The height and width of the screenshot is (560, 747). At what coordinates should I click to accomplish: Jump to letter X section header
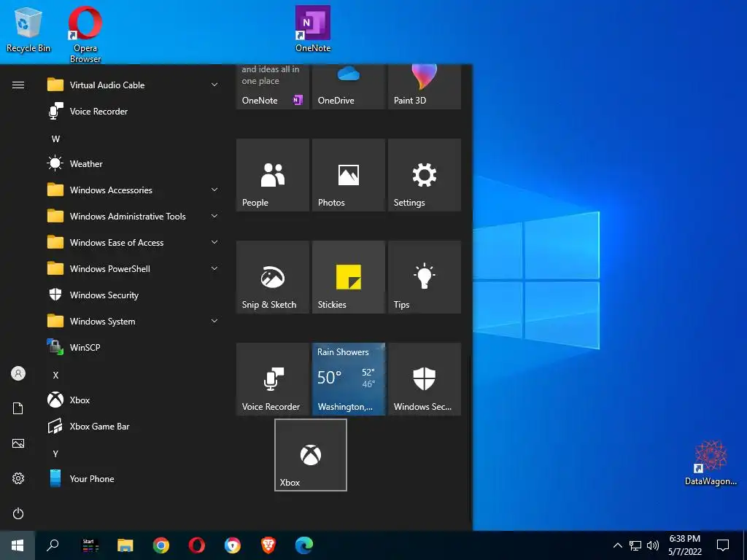tap(55, 376)
